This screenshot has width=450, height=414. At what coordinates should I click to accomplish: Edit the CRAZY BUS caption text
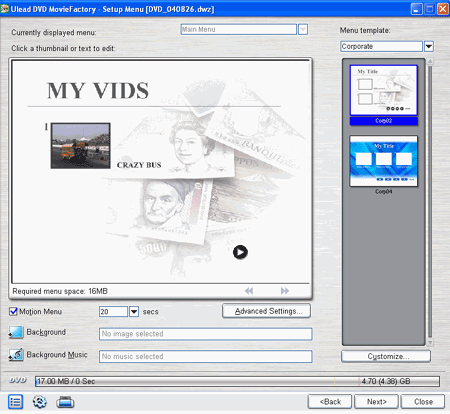click(x=139, y=165)
